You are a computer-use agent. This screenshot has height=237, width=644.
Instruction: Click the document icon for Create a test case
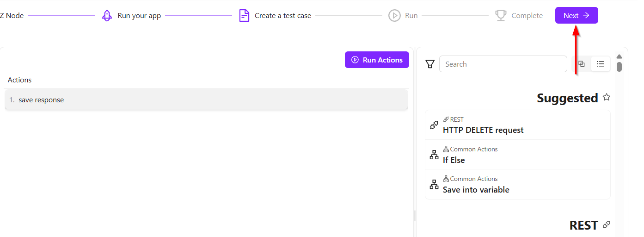click(244, 16)
